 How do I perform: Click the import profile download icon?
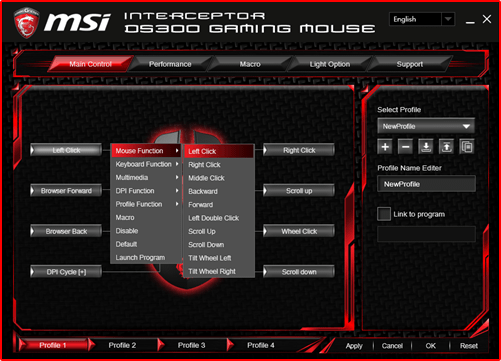pyautogui.click(x=426, y=147)
